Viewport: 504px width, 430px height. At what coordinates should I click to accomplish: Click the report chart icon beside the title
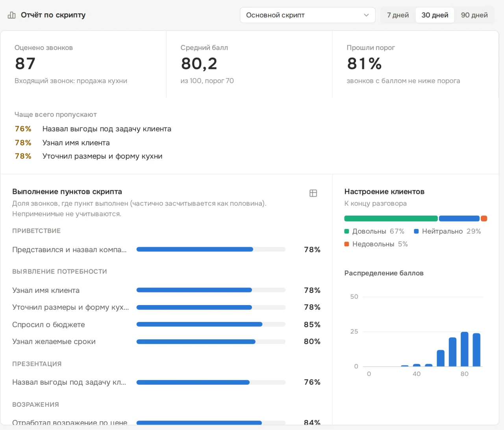pos(12,15)
